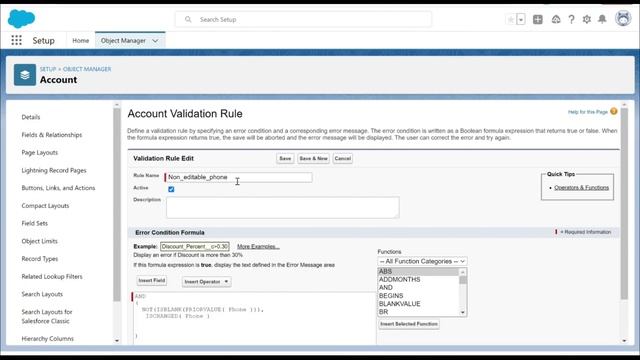The image size is (640, 360).
Task: Select BR in the functions list
Action: pos(418,312)
